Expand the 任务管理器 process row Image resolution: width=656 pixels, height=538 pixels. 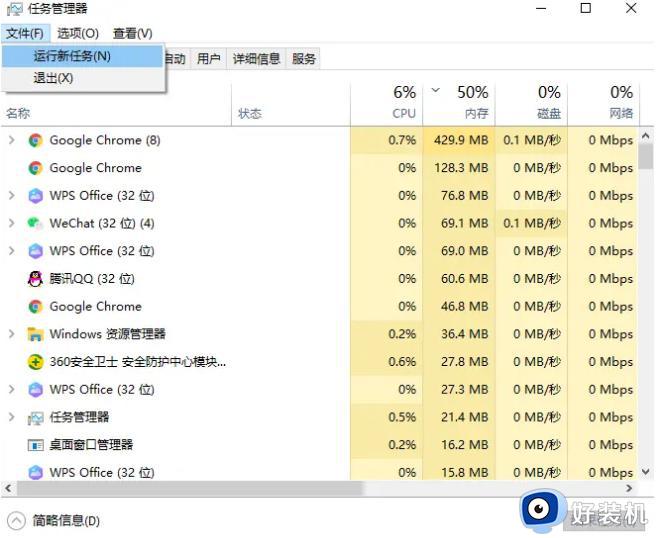(12, 417)
